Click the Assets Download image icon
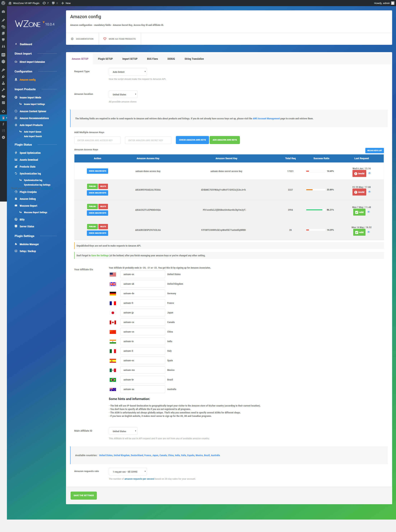 16,160
